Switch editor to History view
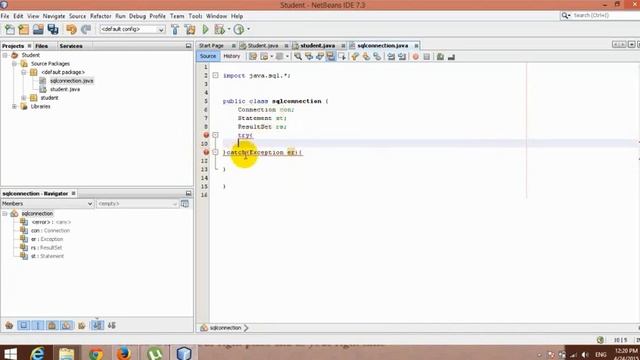 coord(232,56)
